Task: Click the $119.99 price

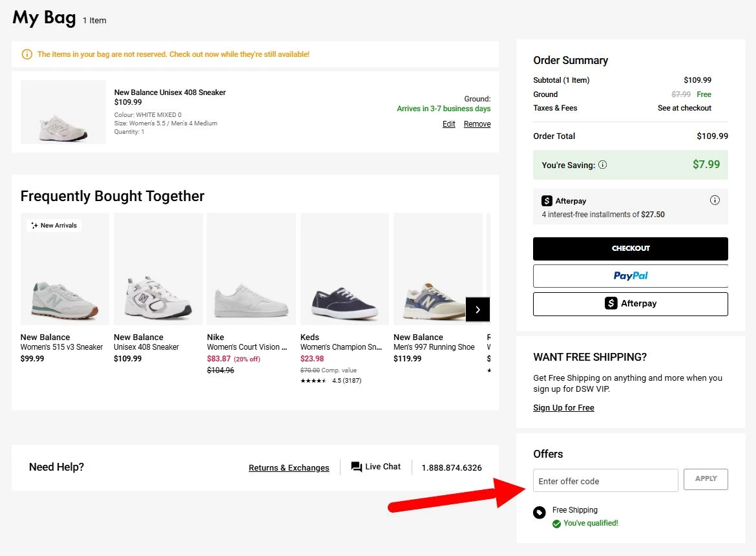Action: [408, 359]
